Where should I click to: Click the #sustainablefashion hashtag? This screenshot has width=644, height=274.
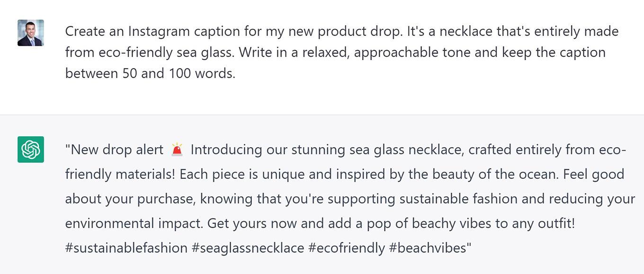coord(126,248)
